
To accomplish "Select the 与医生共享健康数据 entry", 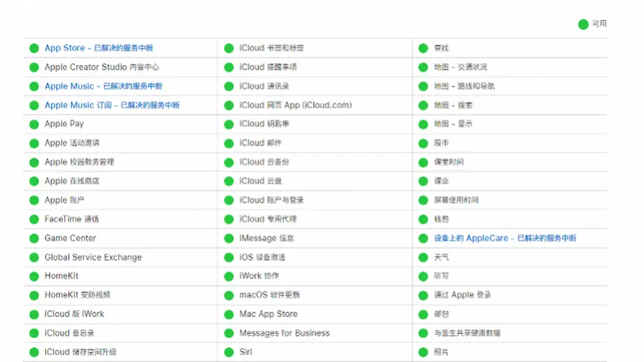I will tap(468, 333).
